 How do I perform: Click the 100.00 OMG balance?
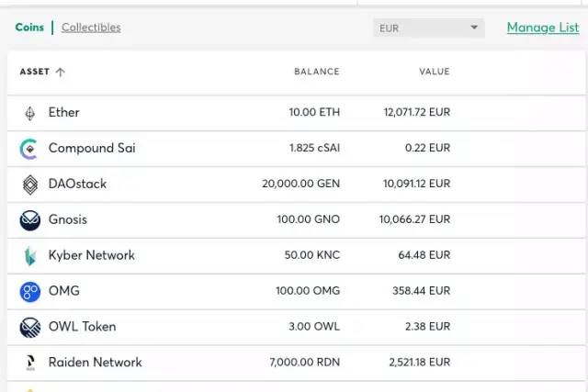click(308, 291)
